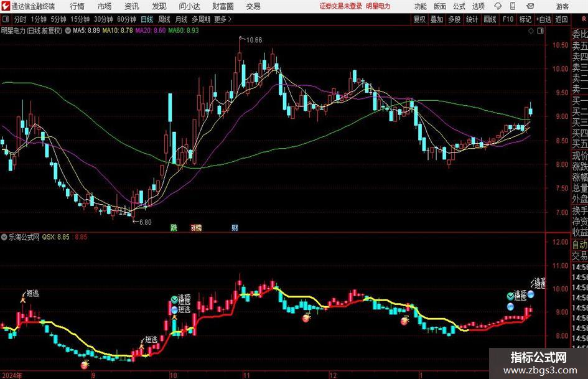The height and width of the screenshot is (379, 588).
Task: Click the 叠加 overlay button
Action: pos(437,19)
